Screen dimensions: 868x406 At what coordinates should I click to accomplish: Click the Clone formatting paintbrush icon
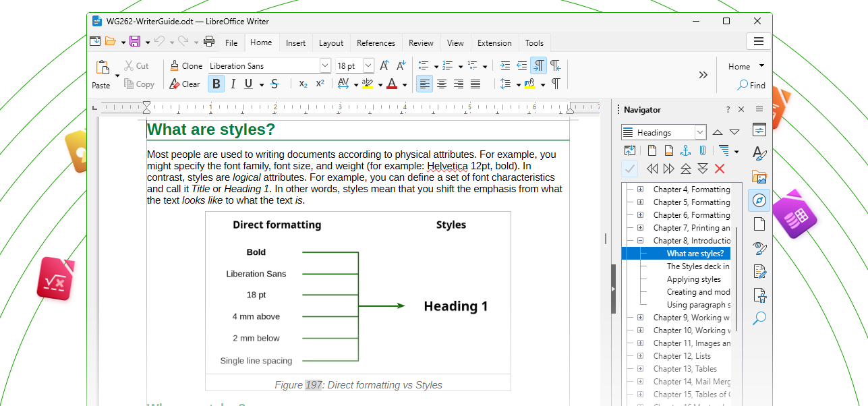click(175, 66)
